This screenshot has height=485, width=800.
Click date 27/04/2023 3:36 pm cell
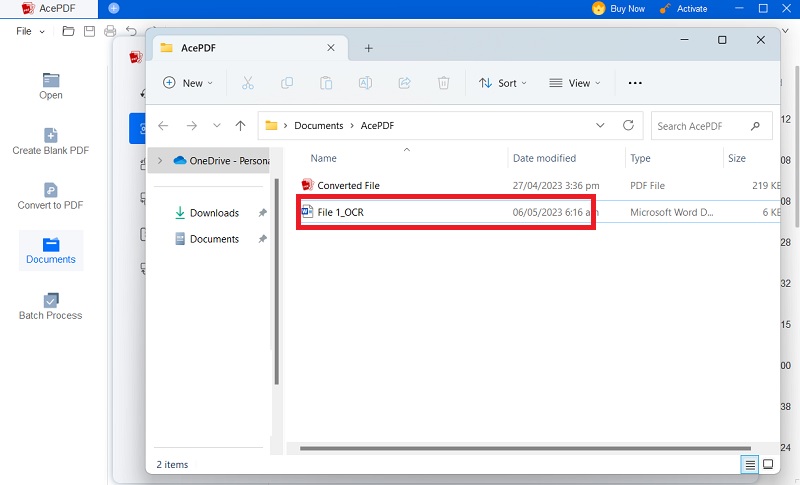pos(556,186)
